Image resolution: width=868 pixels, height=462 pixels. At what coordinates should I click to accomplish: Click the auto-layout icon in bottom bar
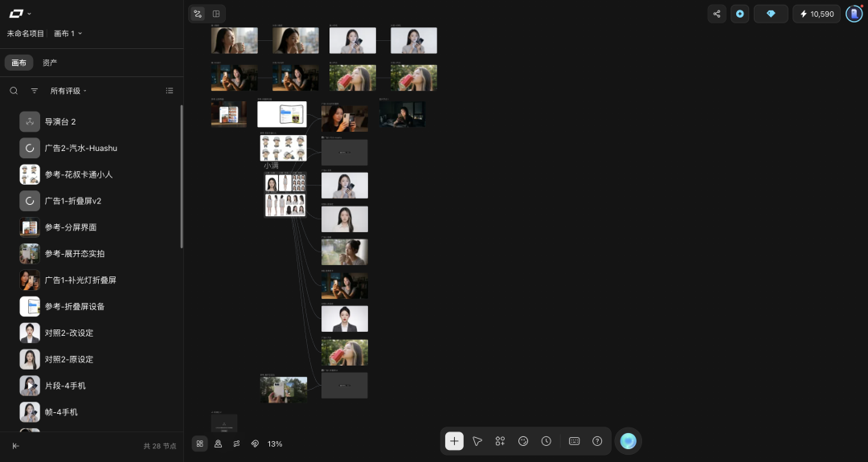pos(236,444)
